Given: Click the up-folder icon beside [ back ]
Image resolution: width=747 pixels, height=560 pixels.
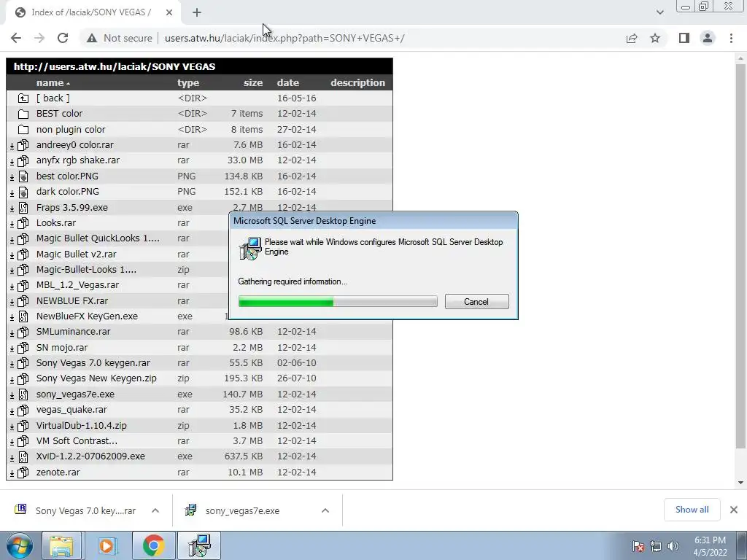Looking at the screenshot, I should pos(23,98).
